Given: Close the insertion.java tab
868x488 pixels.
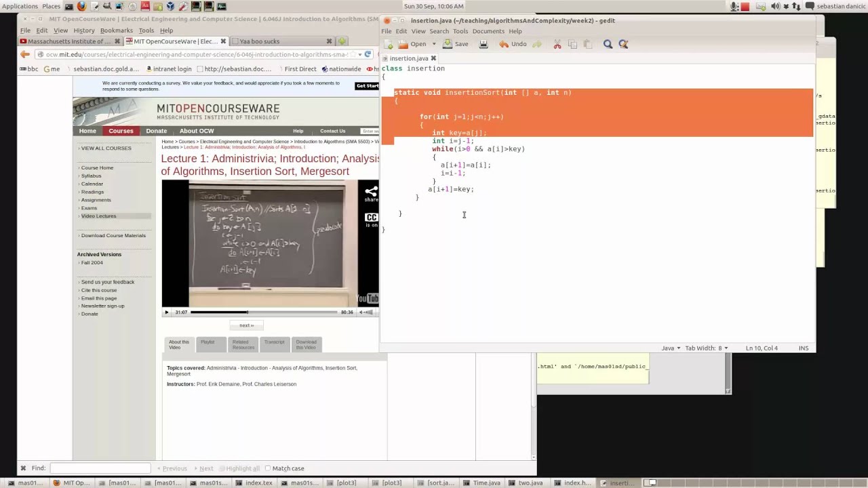Looking at the screenshot, I should pos(433,58).
